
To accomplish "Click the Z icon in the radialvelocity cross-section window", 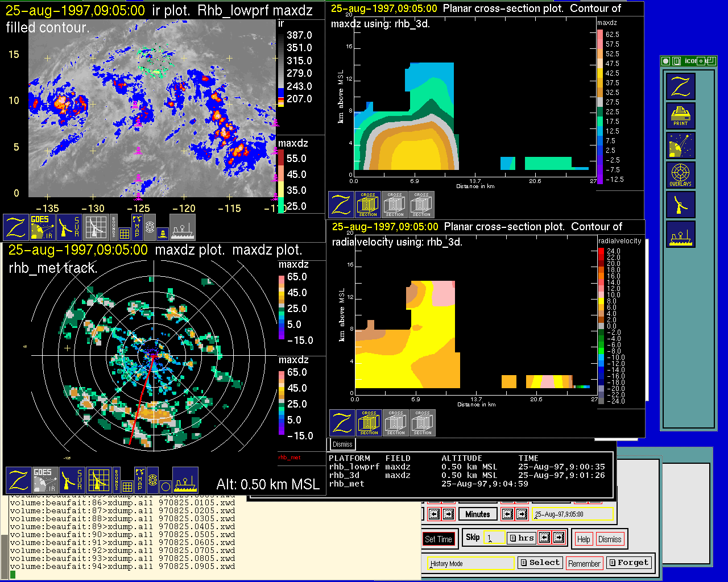I will click(343, 423).
